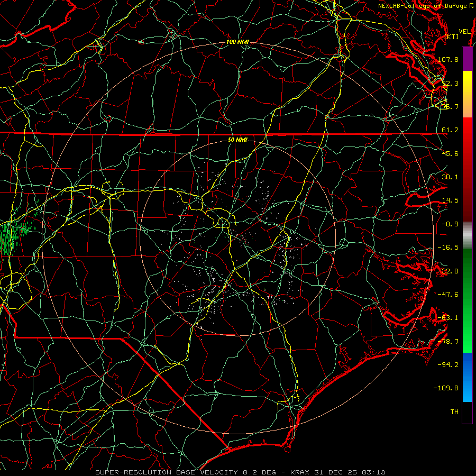Pick the gray near-zero segment of the velocity scale
Screen dimensions: 476x476
[x=467, y=235]
